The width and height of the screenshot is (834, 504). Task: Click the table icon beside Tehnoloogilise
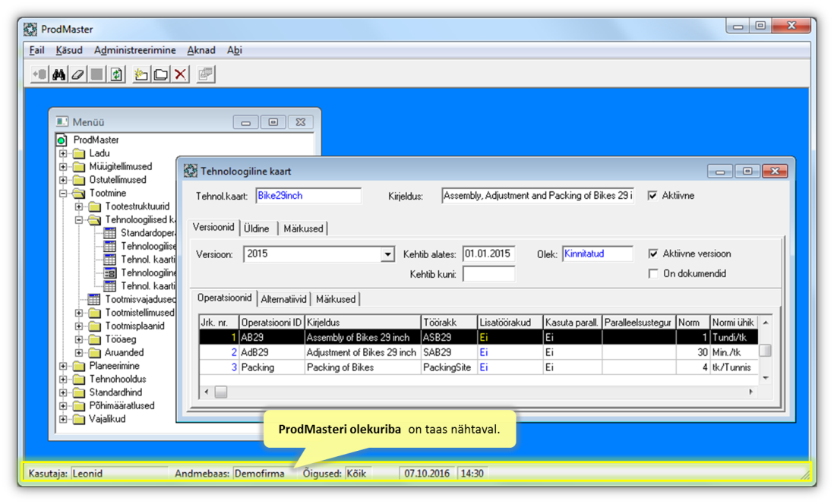[x=109, y=246]
